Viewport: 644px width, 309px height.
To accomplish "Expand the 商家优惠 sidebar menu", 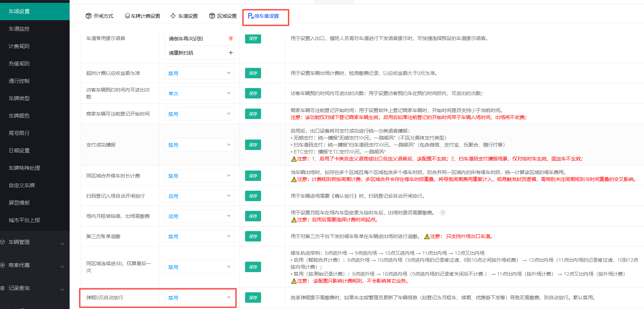I will click(x=35, y=265).
